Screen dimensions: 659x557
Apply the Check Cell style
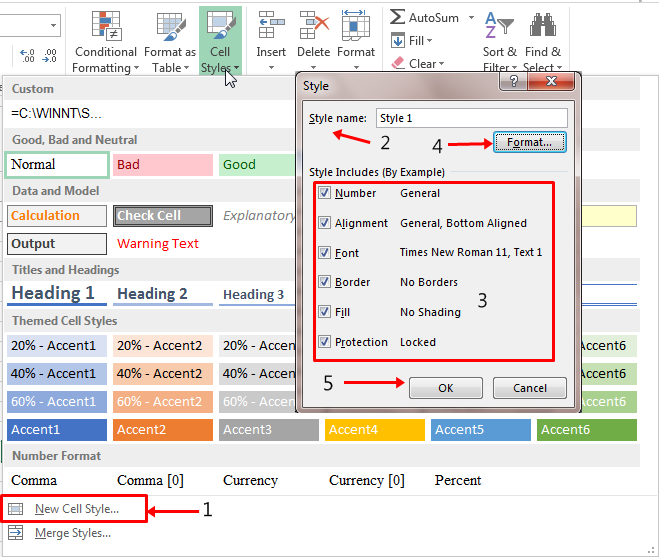[163, 216]
